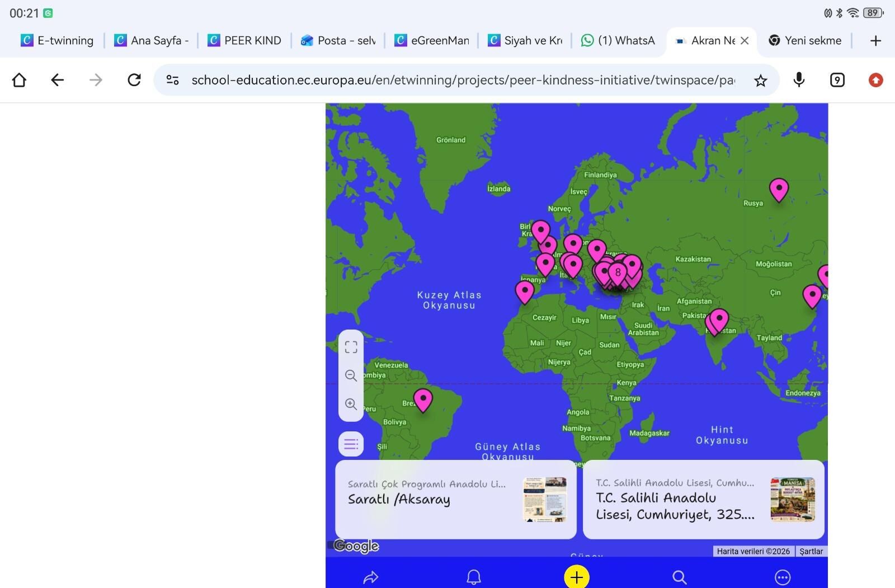Open browser home page icon

tap(19, 80)
